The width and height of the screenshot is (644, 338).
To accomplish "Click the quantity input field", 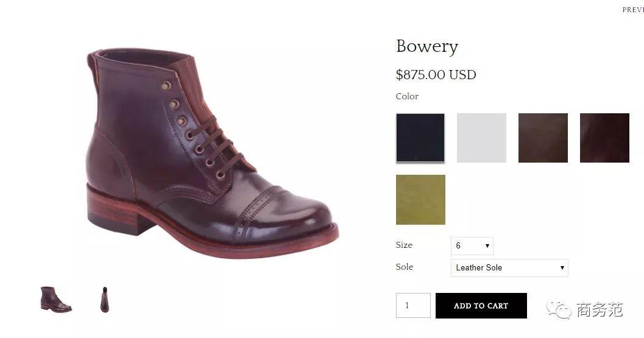I will click(413, 306).
